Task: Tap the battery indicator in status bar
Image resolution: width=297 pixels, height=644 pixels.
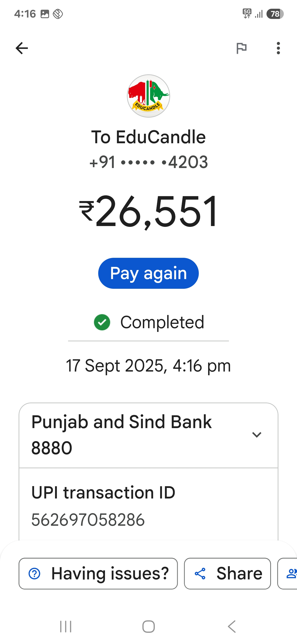Action: [x=275, y=14]
